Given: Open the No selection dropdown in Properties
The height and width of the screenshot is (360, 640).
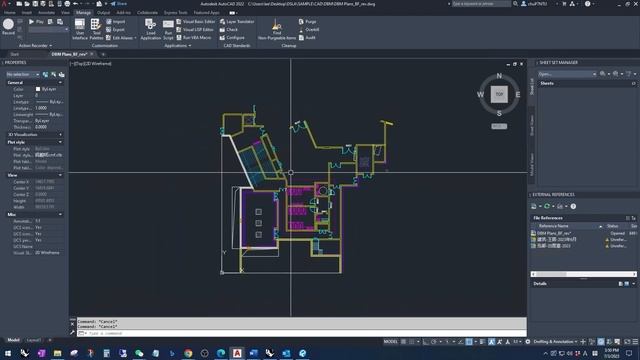Looking at the screenshot, I should (23, 75).
